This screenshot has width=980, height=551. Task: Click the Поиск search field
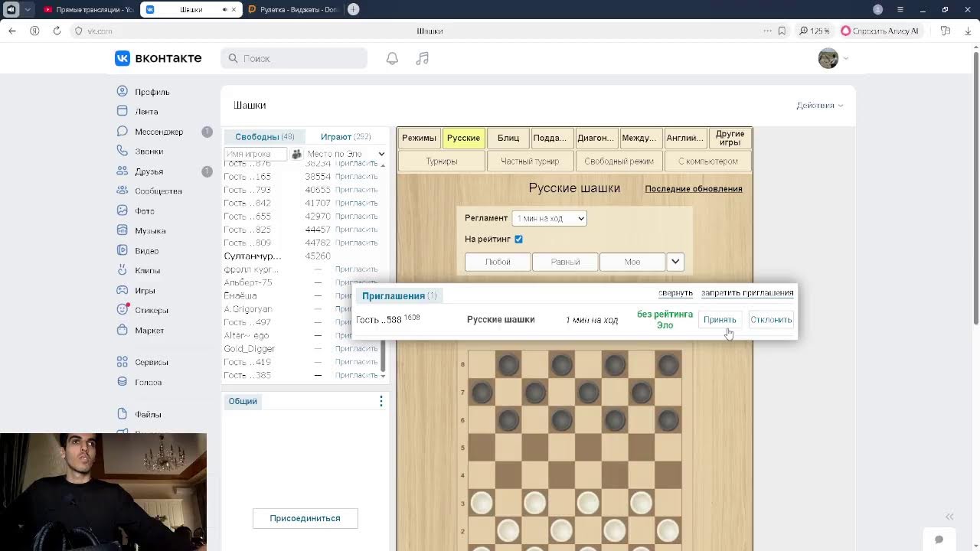tap(294, 58)
